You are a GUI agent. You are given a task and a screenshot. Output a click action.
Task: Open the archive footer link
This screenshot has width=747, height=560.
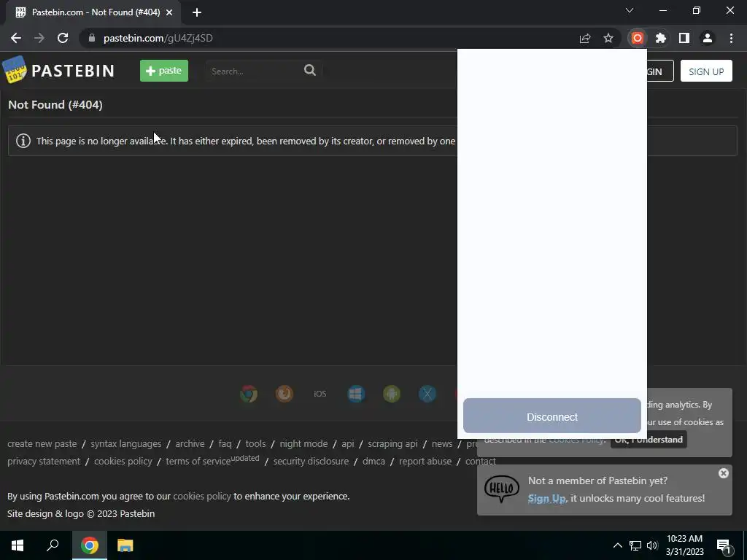(190, 444)
